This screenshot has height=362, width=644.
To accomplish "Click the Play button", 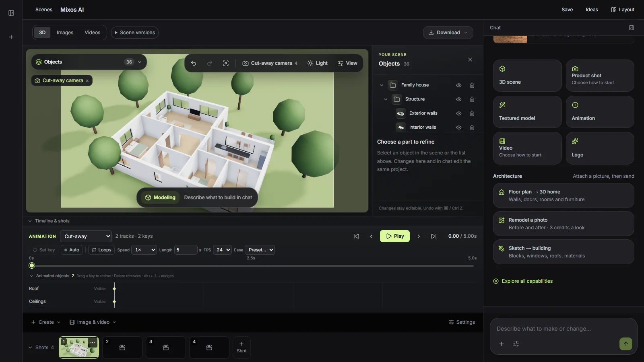I will 395,236.
